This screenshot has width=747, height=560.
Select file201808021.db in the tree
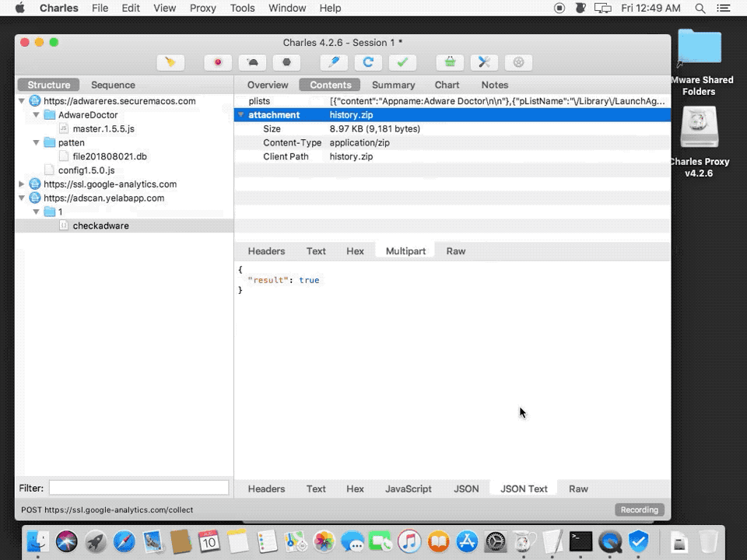(110, 156)
